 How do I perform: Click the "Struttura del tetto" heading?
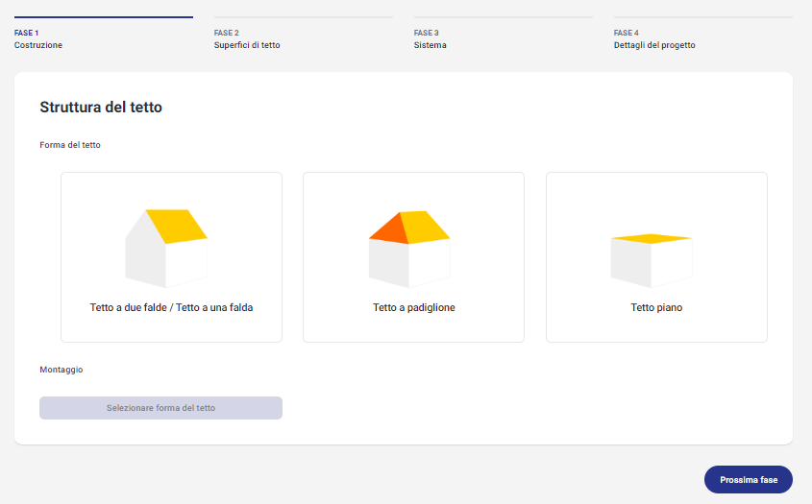tap(101, 108)
